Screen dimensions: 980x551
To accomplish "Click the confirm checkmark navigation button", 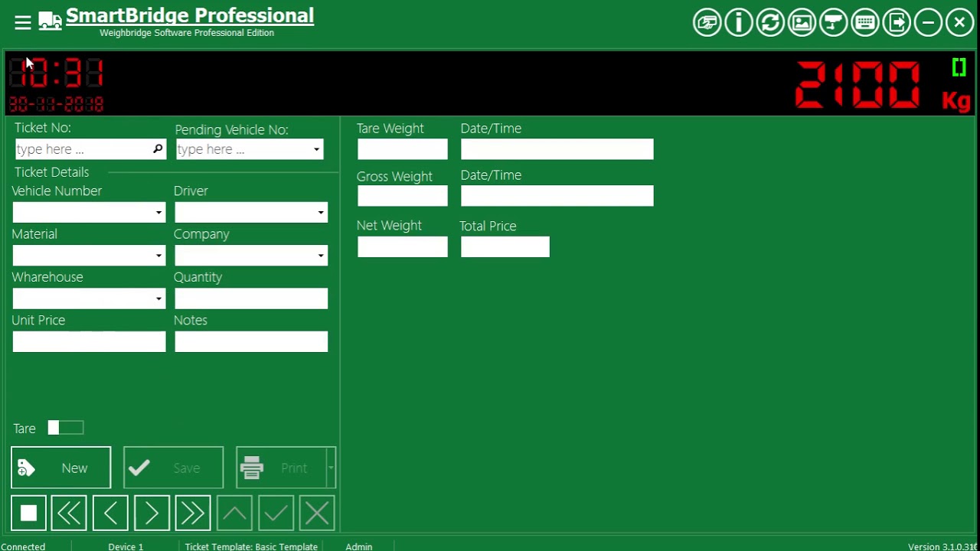I will click(x=276, y=514).
